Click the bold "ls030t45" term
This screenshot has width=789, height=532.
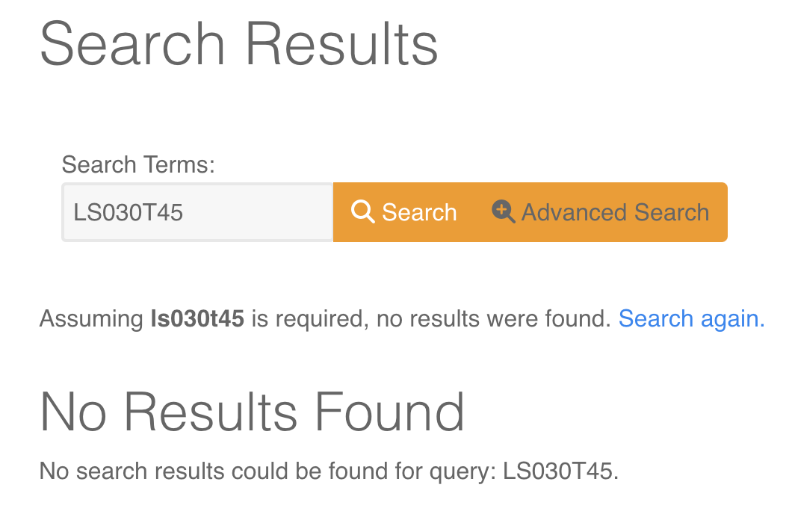[x=197, y=319]
